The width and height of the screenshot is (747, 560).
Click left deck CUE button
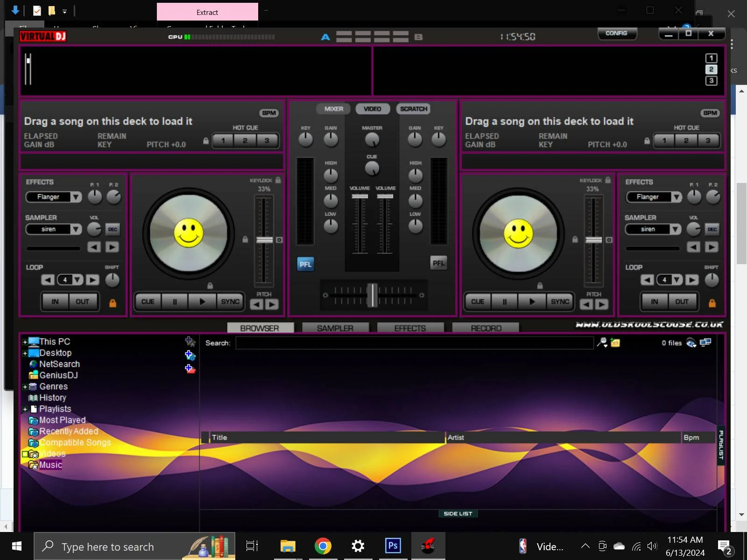[148, 301]
